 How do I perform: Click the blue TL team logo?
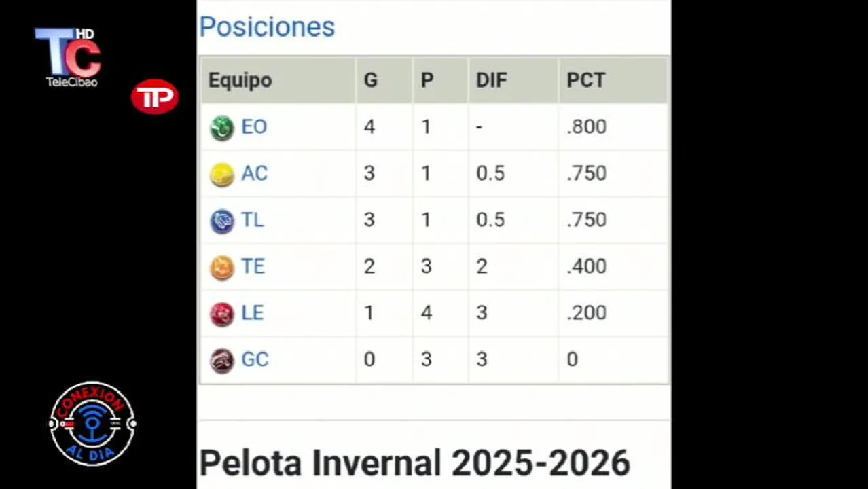coord(221,221)
